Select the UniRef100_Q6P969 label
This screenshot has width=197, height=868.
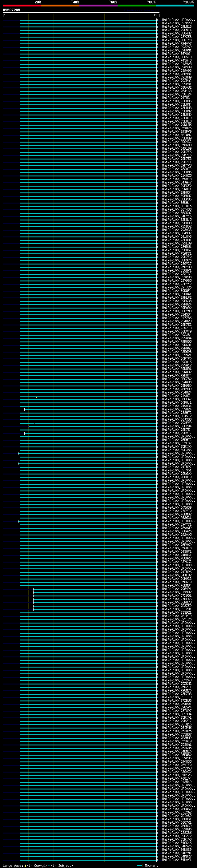177,544
